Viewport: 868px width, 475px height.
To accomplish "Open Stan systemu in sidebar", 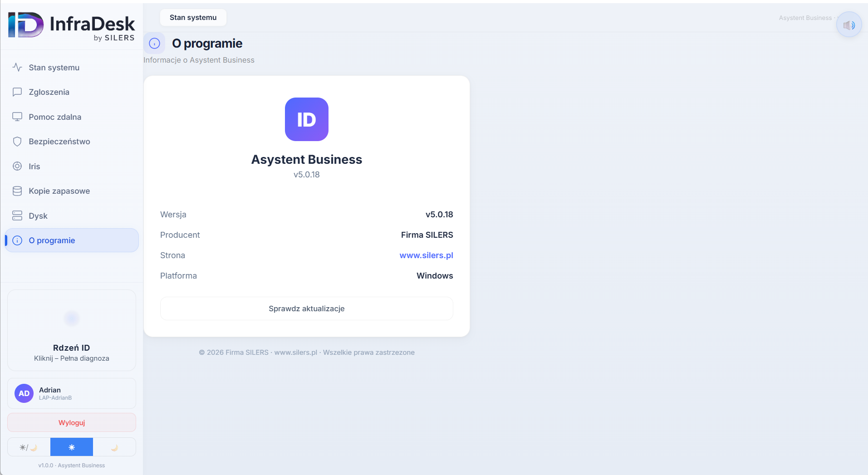I will (72, 68).
